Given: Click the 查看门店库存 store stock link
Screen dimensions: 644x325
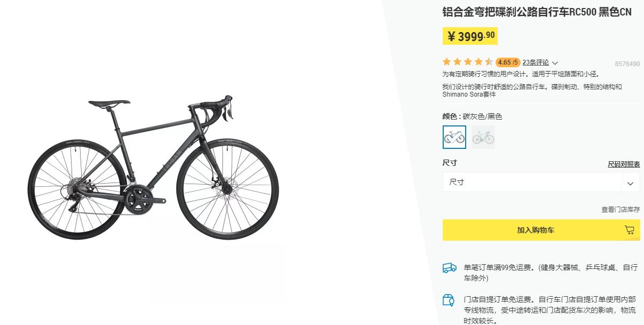Looking at the screenshot, I should point(621,210).
